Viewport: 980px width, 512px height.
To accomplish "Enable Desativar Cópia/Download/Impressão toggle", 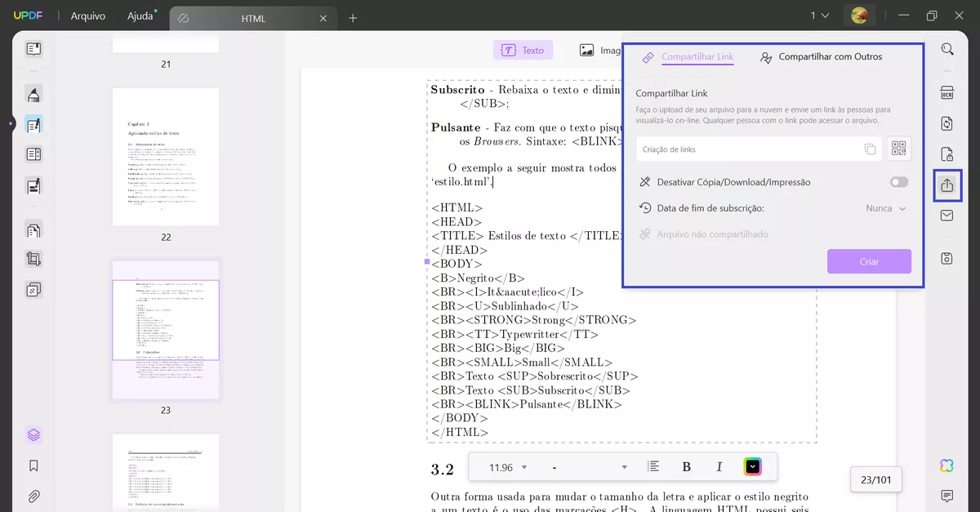I will [898, 181].
